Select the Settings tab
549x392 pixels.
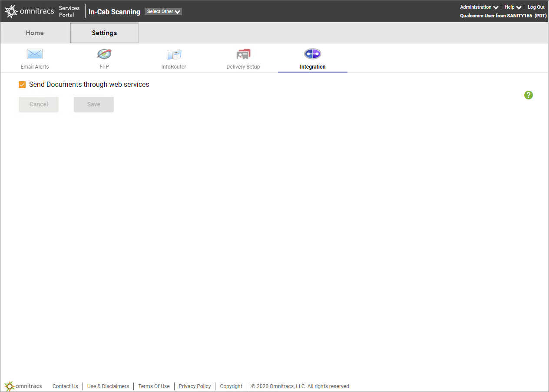tap(104, 33)
